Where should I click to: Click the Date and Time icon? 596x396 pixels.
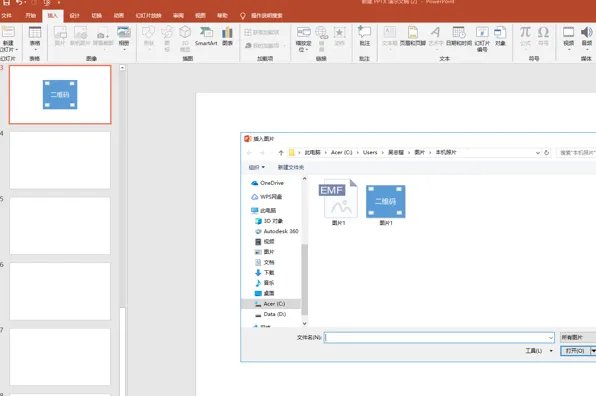(x=459, y=36)
